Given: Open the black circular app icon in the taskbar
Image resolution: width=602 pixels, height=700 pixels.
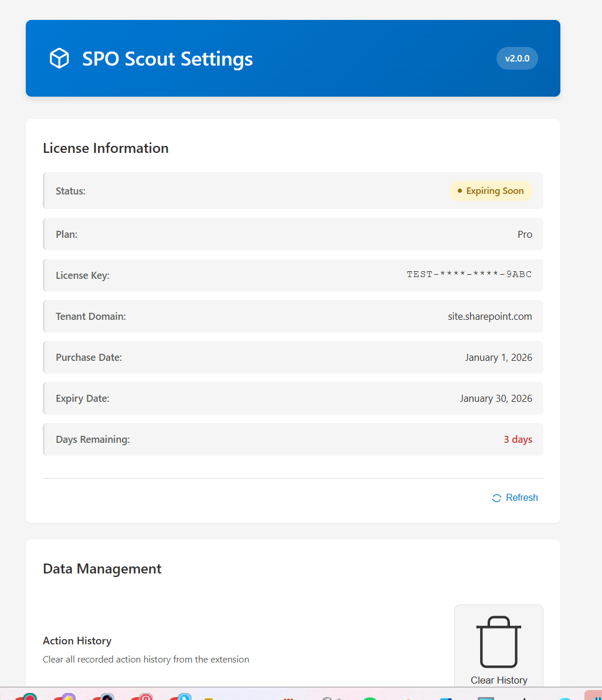Looking at the screenshot, I should [x=106, y=697].
